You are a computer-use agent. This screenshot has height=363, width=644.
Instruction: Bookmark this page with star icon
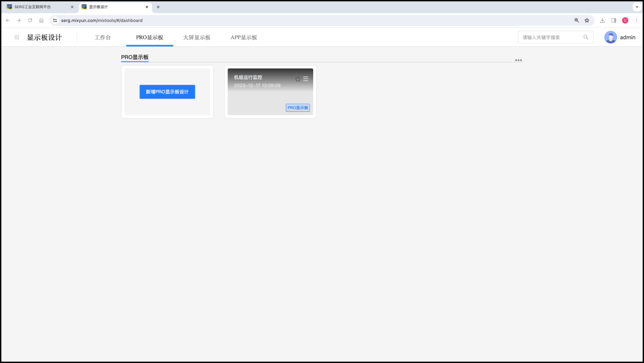click(x=587, y=20)
